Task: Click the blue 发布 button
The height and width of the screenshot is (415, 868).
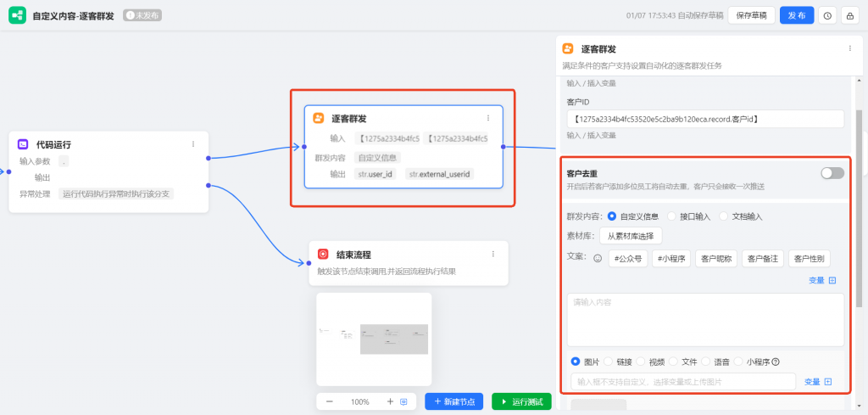Action: [797, 15]
